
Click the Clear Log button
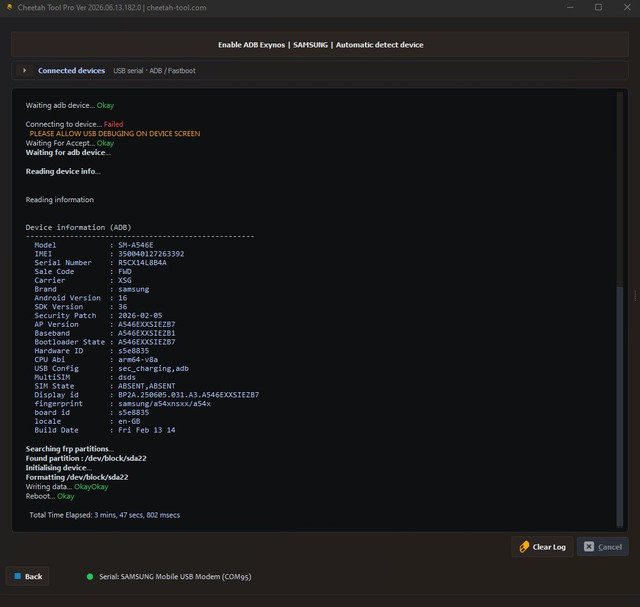542,547
